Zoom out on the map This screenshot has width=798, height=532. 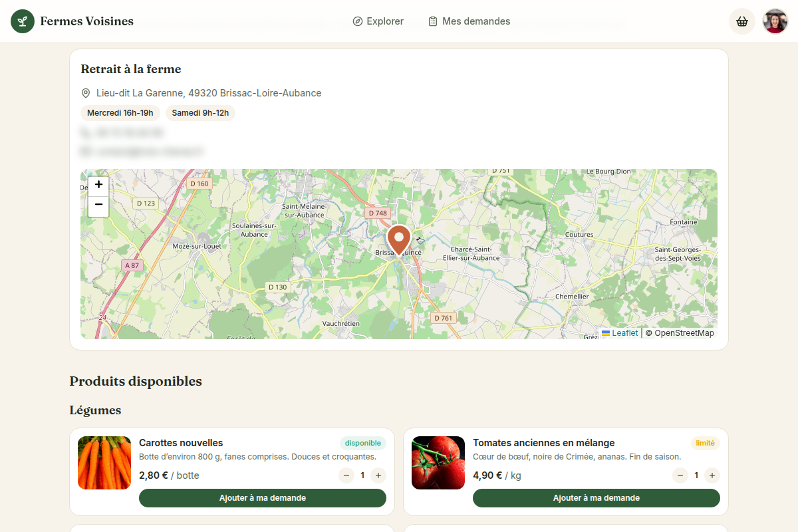point(98,205)
